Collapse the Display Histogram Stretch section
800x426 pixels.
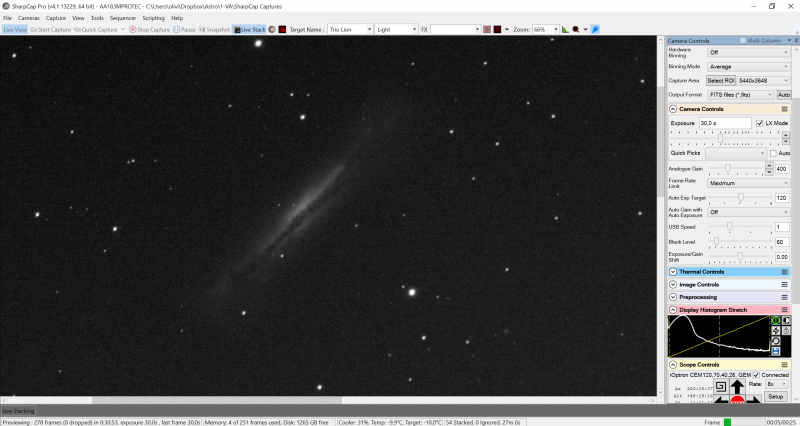tap(673, 310)
